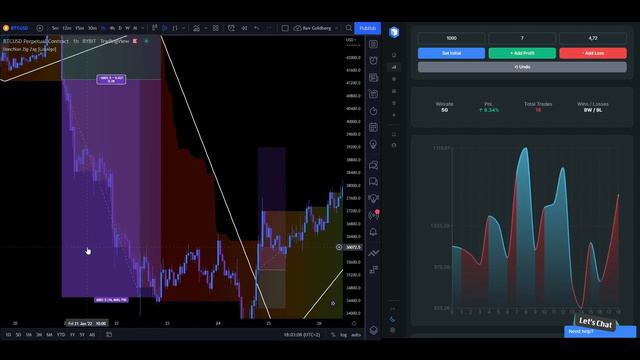Click the alert clock icon in top toolbar
Screen dimensions: 640x360
point(231,28)
